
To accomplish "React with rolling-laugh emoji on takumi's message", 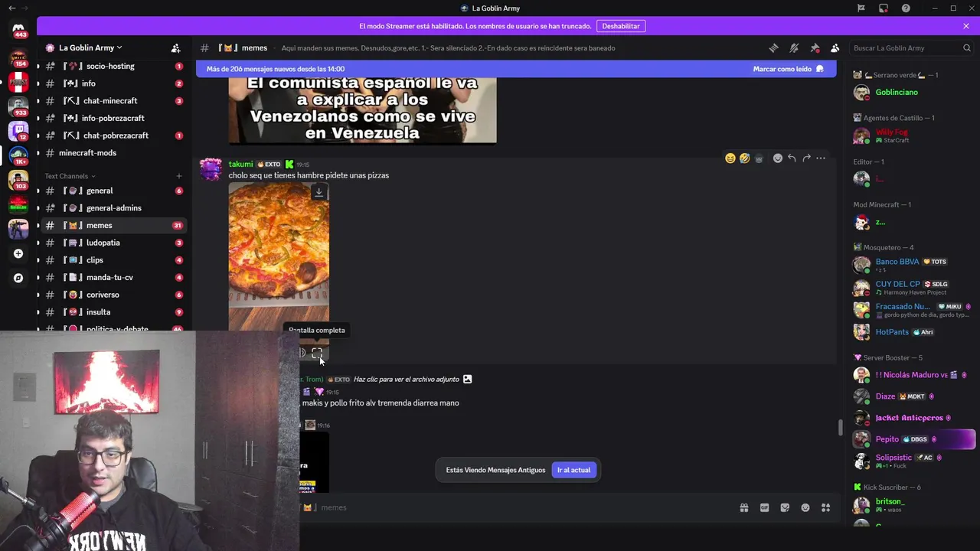I will tap(745, 158).
